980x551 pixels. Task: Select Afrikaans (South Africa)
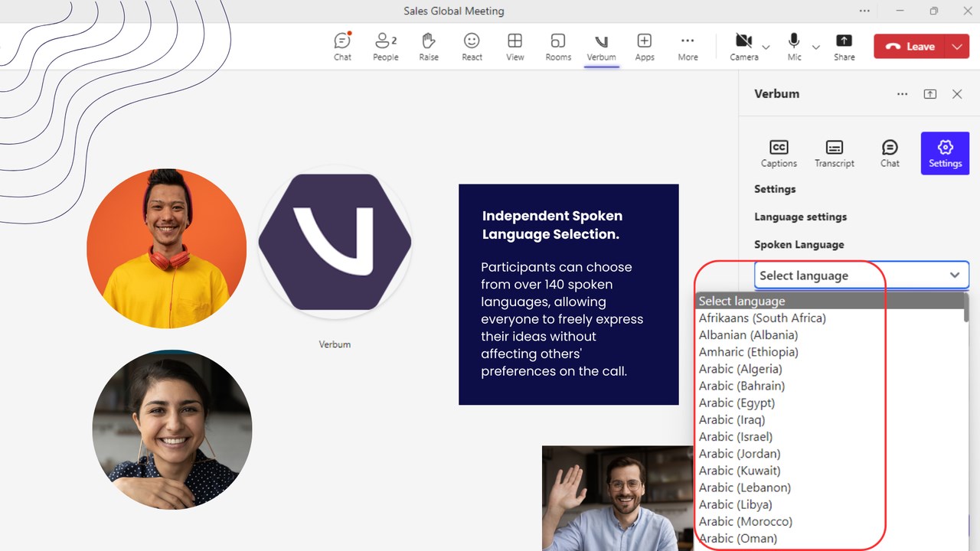pos(831,318)
